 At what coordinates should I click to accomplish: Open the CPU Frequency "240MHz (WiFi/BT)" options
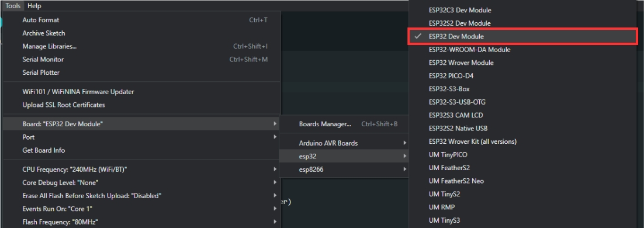coord(141,170)
